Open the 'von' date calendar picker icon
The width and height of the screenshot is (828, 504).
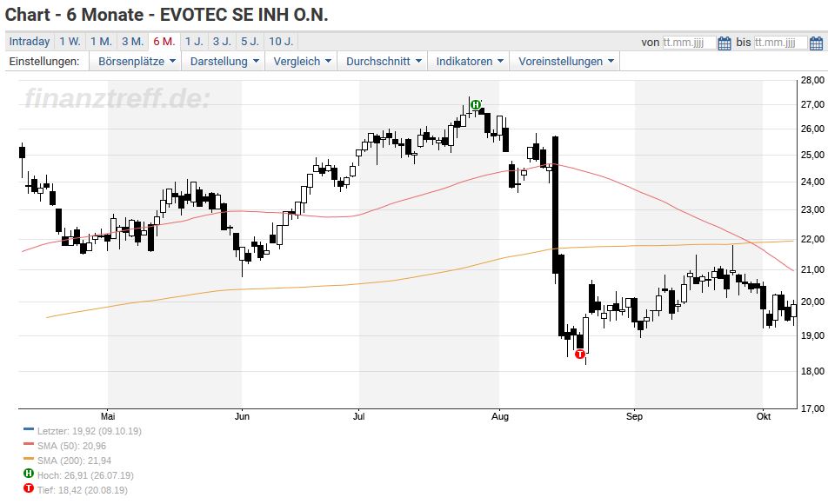click(x=724, y=43)
